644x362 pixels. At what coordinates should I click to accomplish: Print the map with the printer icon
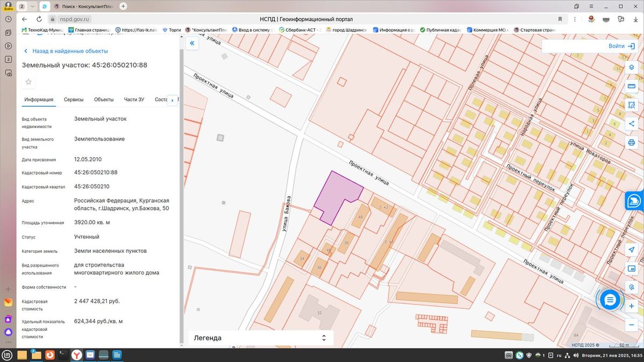click(632, 143)
